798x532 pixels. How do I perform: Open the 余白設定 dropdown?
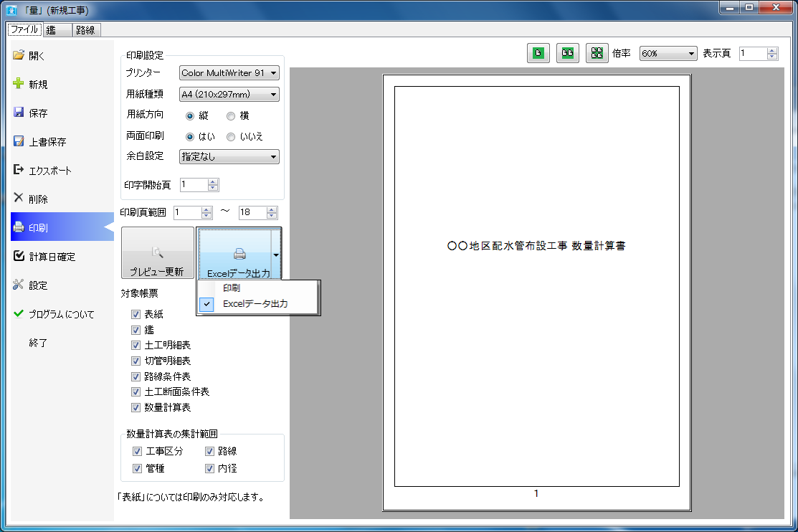tap(229, 157)
